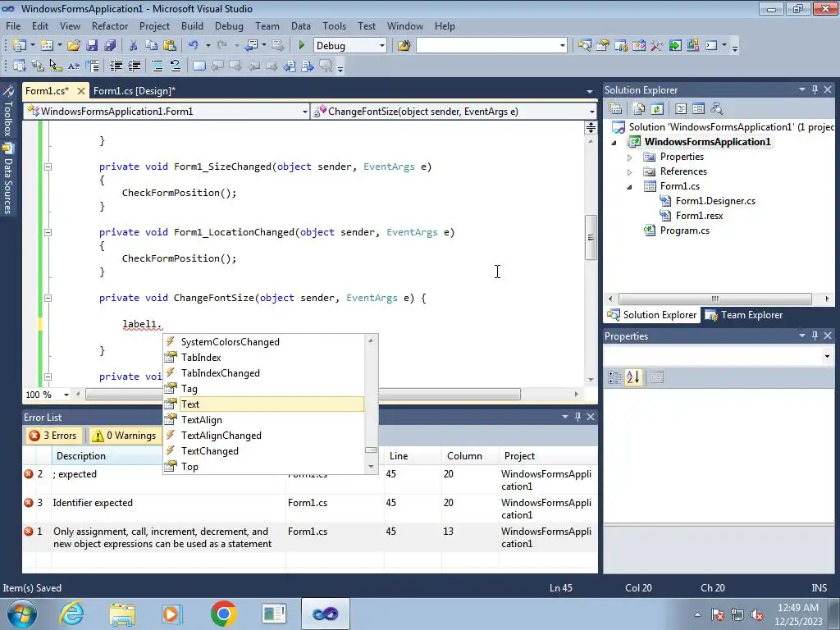Screen dimensions: 840x630
Task: Open the Build menu
Action: click(x=192, y=26)
